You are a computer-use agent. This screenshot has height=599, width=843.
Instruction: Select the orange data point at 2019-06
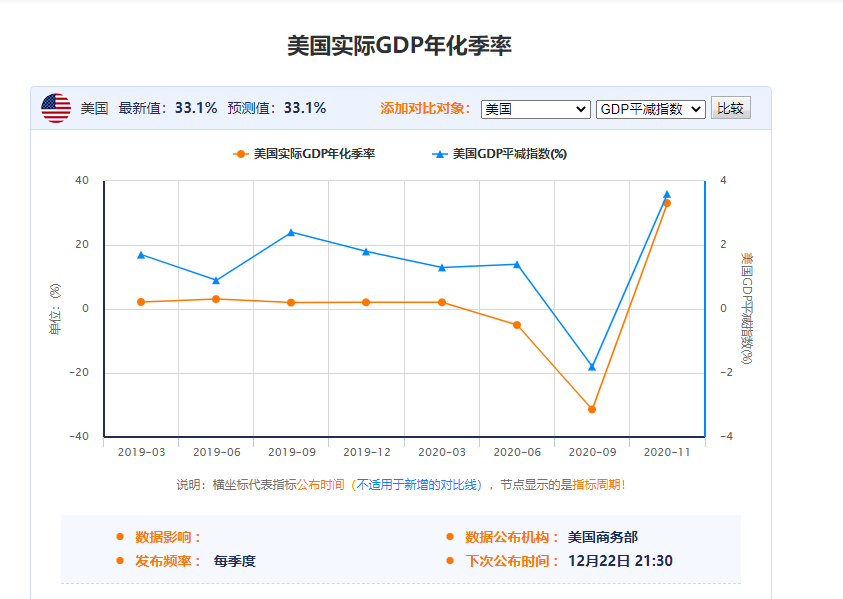click(216, 299)
